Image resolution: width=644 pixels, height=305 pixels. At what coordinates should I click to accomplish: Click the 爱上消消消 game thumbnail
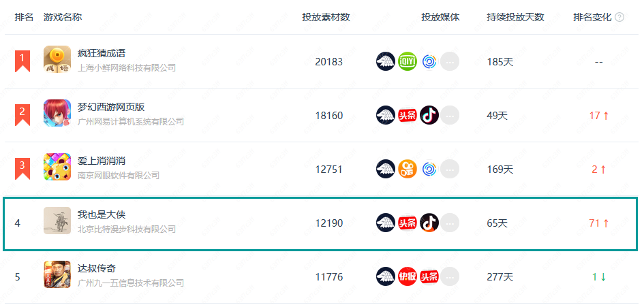pos(57,167)
